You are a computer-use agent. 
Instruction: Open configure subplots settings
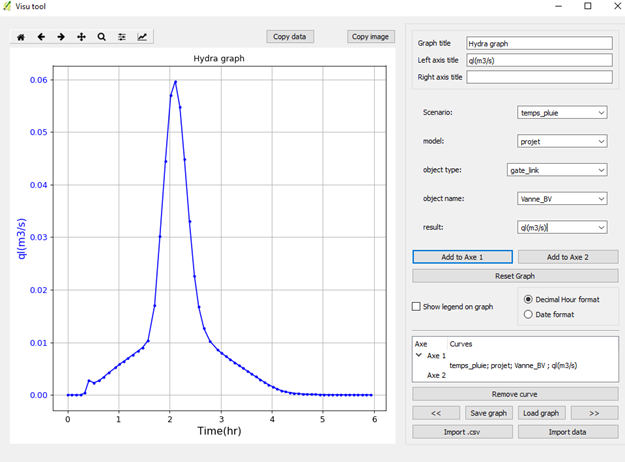122,37
